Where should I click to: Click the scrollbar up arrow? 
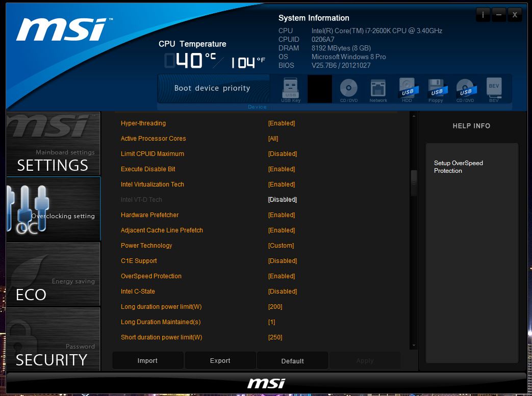tap(414, 116)
